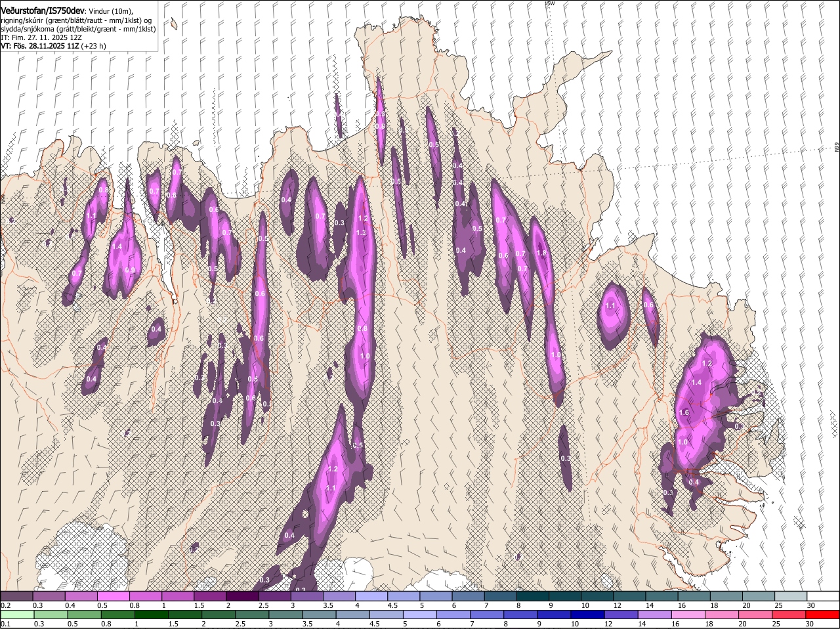The image size is (840, 629).
Task: Click the 25–30 crimson legend swatch
Action: click(787, 615)
